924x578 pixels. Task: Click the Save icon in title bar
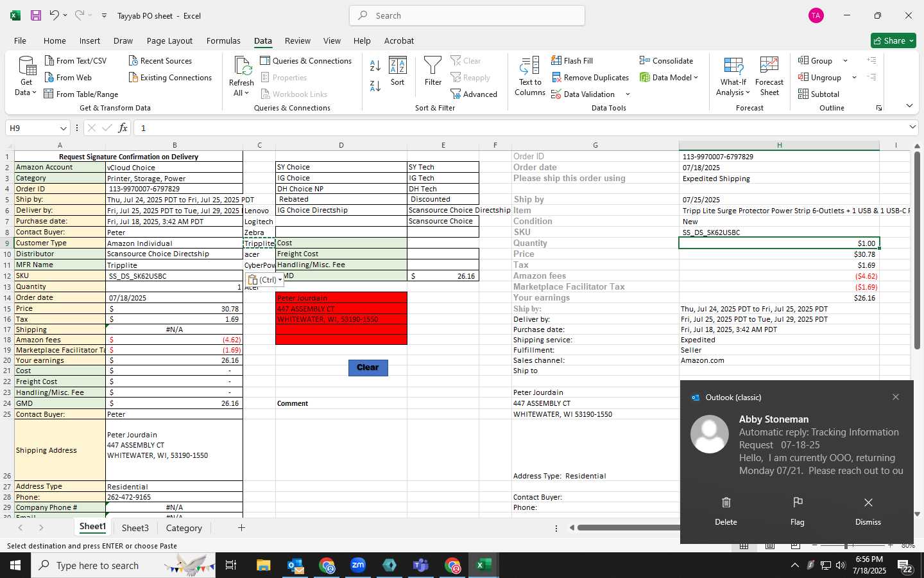tap(36, 15)
